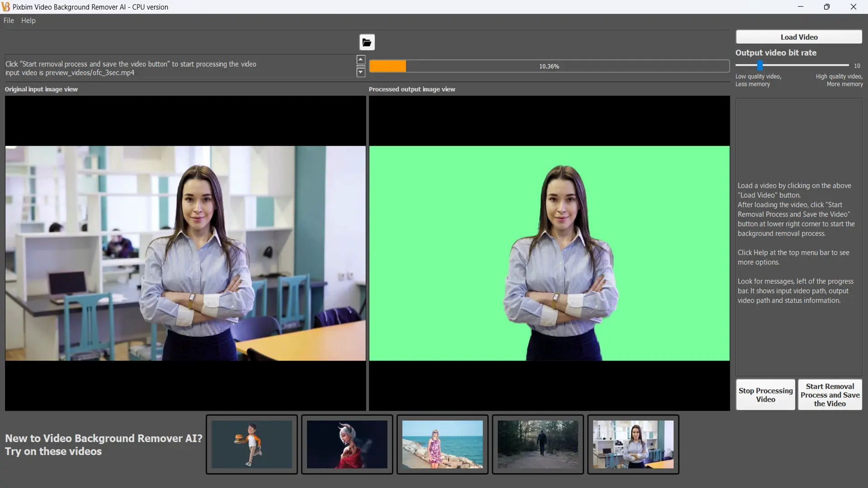Select the office woman sample video thumbnail

pos(633,445)
